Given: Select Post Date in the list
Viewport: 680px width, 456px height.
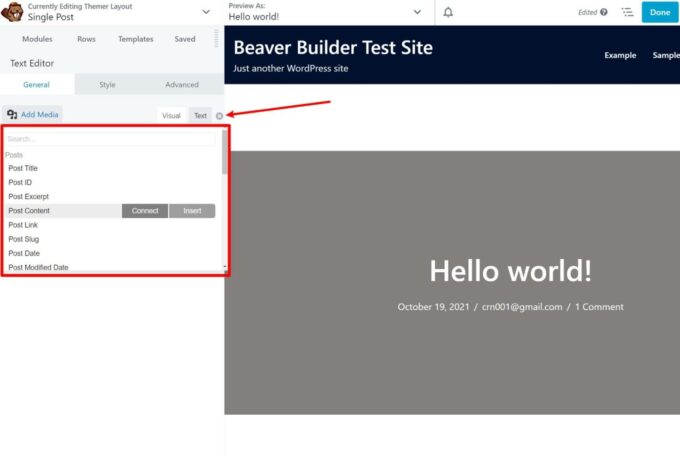Looking at the screenshot, I should (x=24, y=253).
